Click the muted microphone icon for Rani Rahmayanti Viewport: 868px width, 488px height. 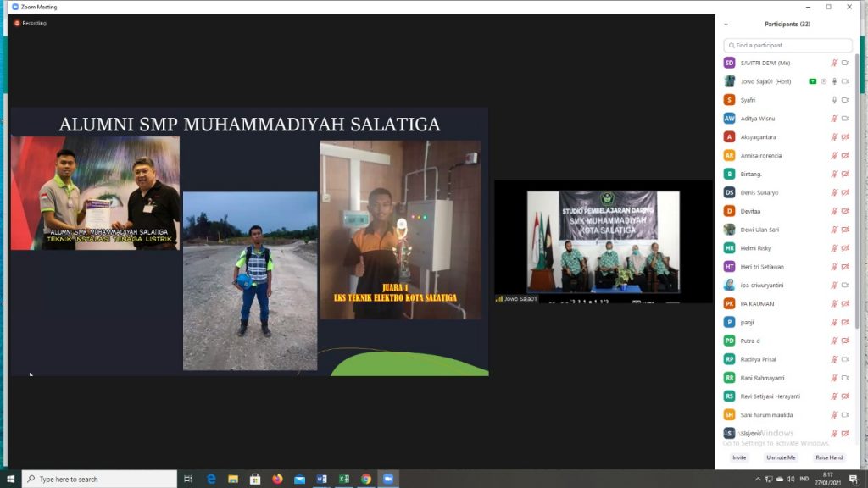coord(834,378)
